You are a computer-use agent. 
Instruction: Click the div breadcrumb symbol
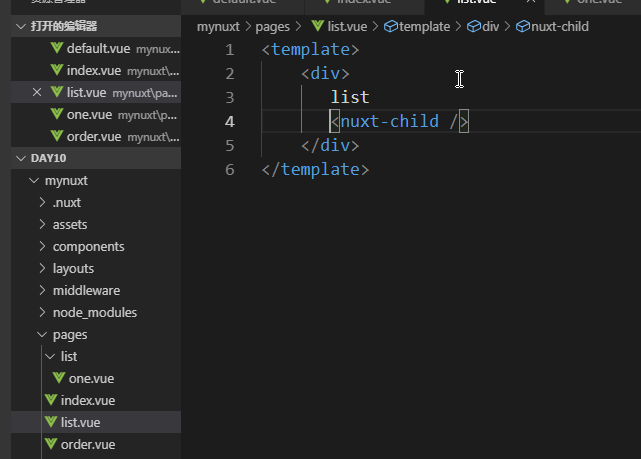coord(491,27)
